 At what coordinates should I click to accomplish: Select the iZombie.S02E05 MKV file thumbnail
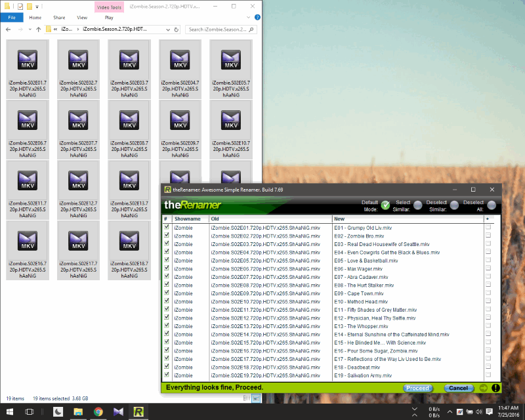click(231, 69)
